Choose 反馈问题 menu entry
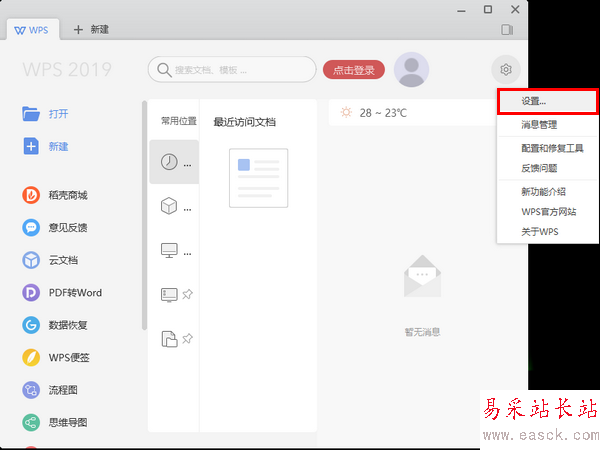Screen dimensions: 600x450 548,168
